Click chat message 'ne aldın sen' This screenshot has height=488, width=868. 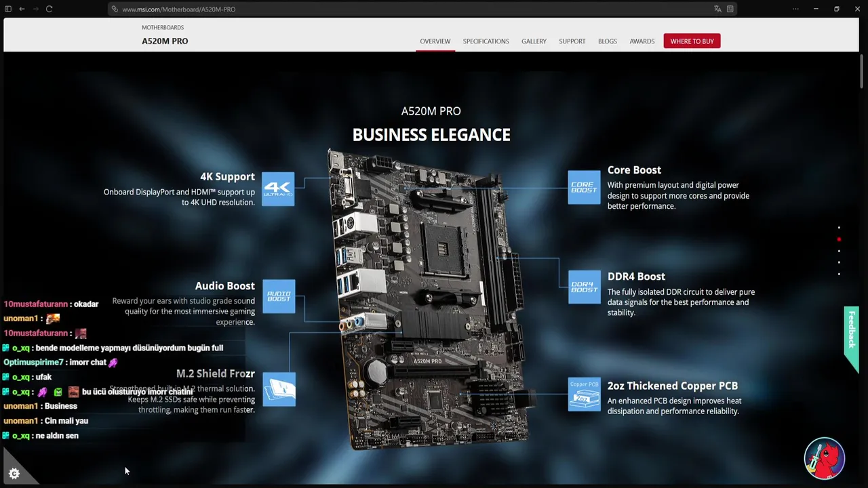57,436
